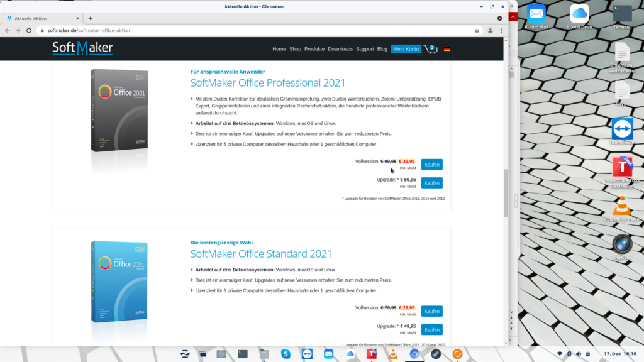Click the Mein Konto button

click(x=406, y=49)
